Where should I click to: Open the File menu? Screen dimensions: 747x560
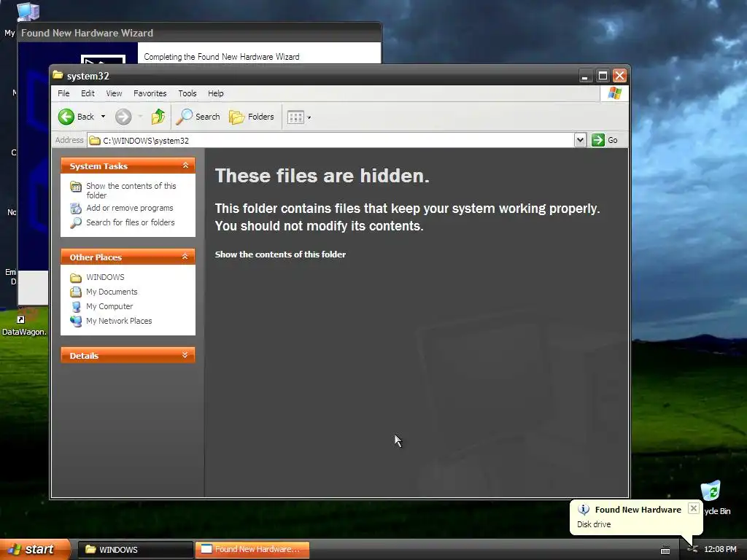(x=63, y=93)
